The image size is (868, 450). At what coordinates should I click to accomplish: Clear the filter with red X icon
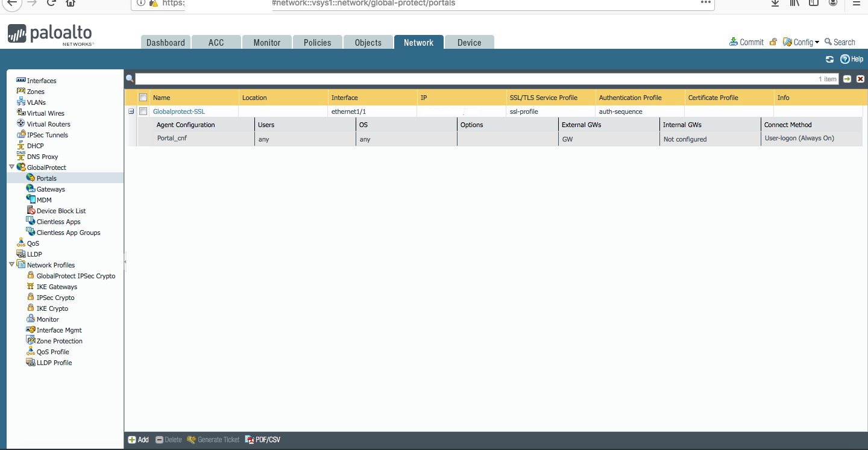[860, 79]
